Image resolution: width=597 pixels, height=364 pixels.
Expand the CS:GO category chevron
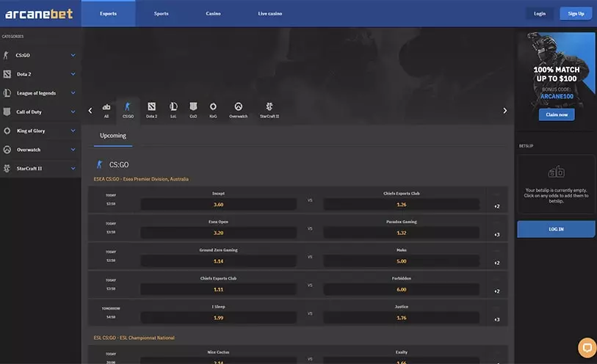(x=73, y=55)
